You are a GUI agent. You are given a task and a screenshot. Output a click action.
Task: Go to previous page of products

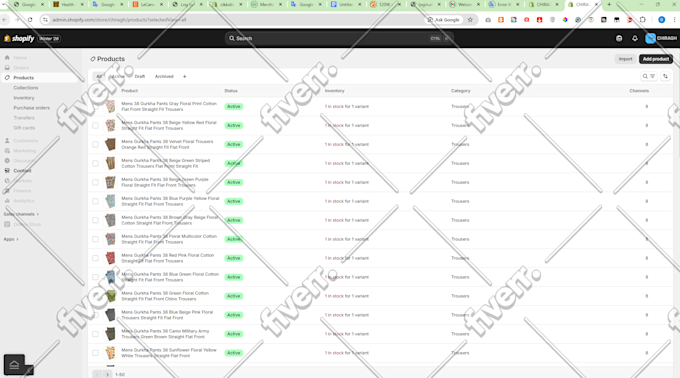point(97,375)
